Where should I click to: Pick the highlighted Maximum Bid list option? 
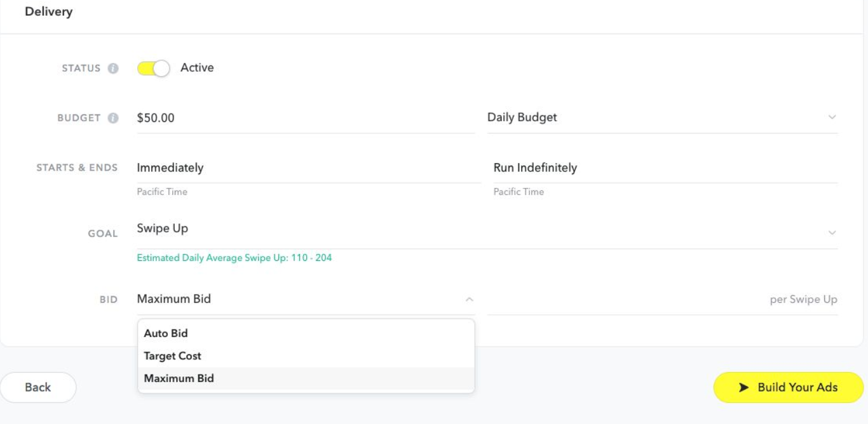pos(179,378)
